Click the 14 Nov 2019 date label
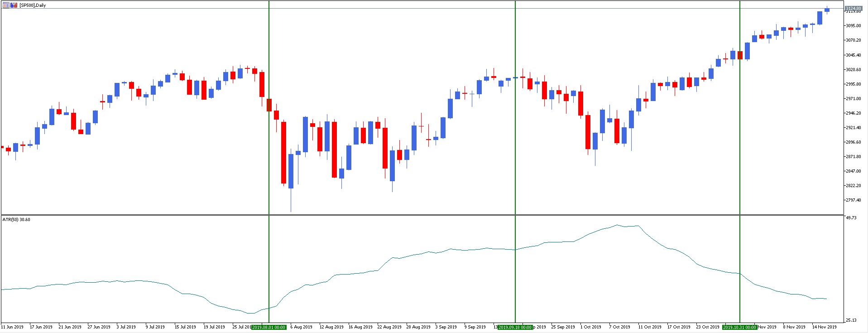Viewport: 868px width, 333px height. coord(825,327)
